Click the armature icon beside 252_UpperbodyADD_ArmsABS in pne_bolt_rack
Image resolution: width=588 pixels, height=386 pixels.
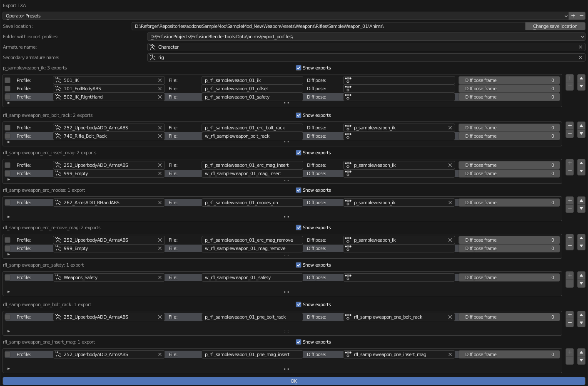pos(57,317)
